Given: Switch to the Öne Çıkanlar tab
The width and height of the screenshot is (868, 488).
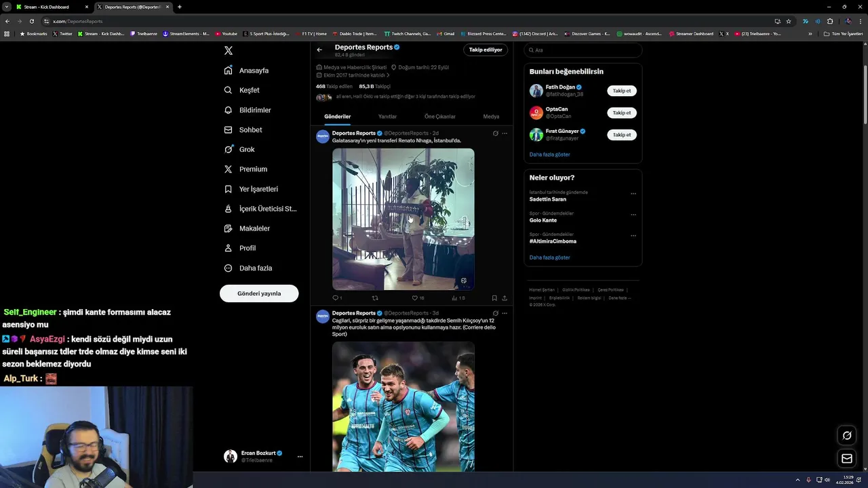Looking at the screenshot, I should 439,117.
